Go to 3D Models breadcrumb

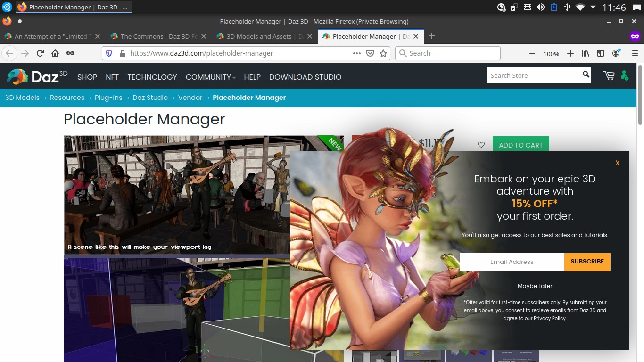tap(22, 98)
